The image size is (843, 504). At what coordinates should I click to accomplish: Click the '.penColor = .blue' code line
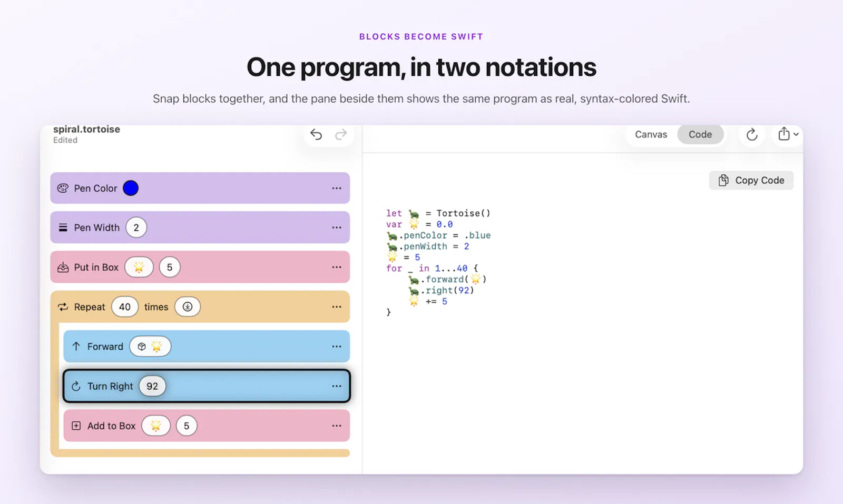click(x=439, y=235)
